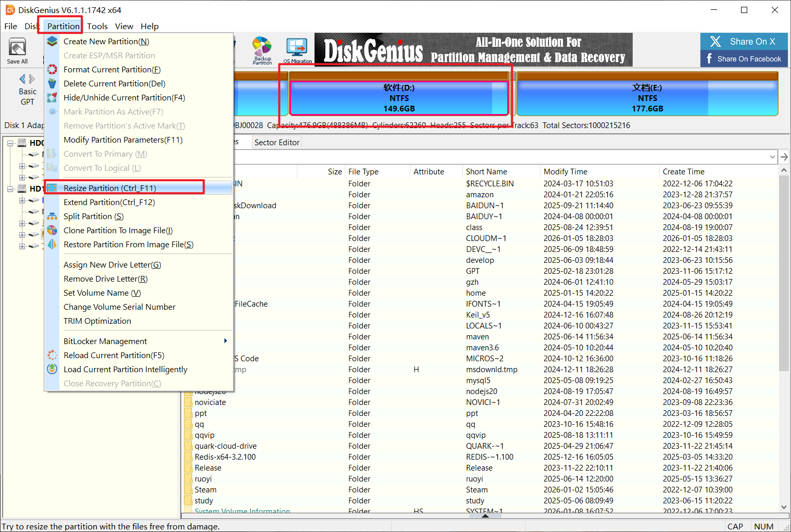Click the back navigation arrow above Basic GPT
Screen dimensions: 791x532
point(22,79)
